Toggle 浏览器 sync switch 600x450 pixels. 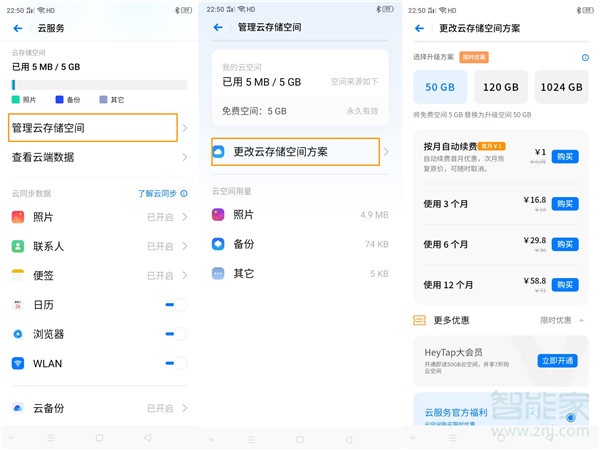pyautogui.click(x=176, y=334)
